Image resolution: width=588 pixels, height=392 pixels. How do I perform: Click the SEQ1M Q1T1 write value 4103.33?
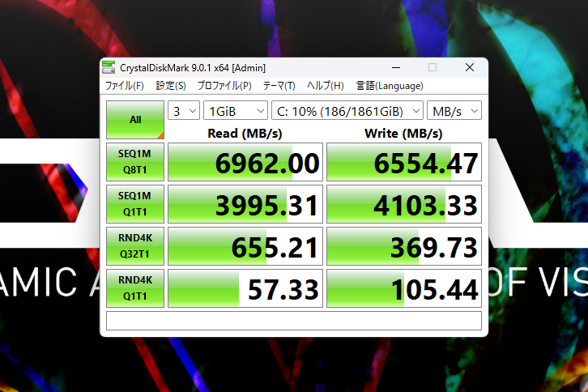(404, 204)
